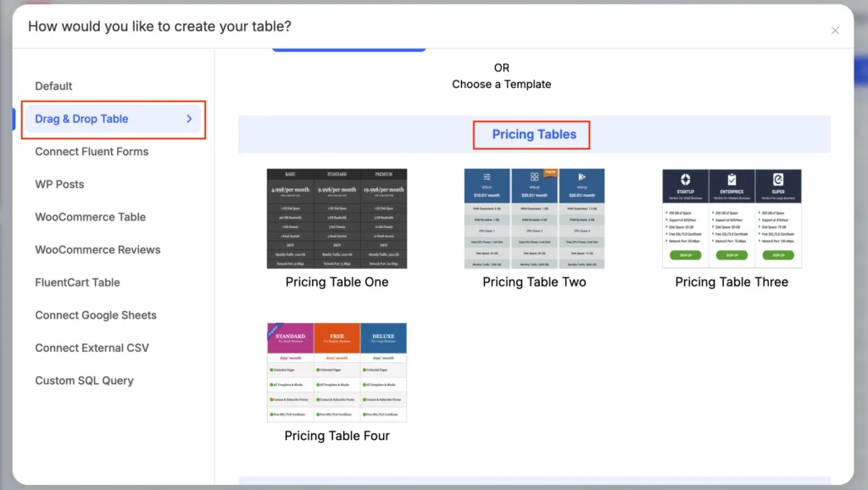The height and width of the screenshot is (490, 868).
Task: Choose the WooCommerce Table option
Action: [x=90, y=216]
